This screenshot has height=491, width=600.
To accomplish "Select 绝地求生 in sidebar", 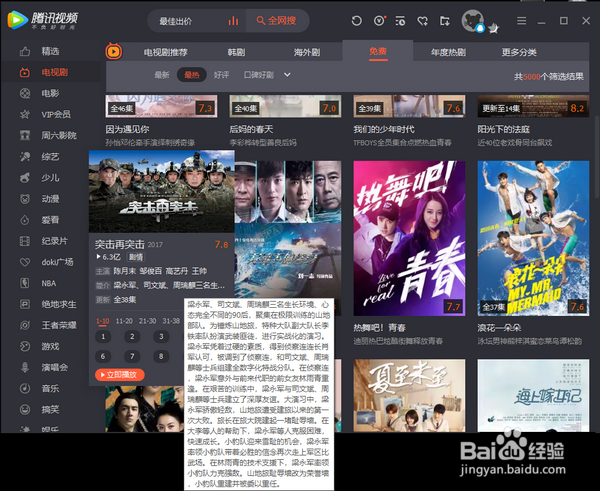I will click(x=59, y=305).
